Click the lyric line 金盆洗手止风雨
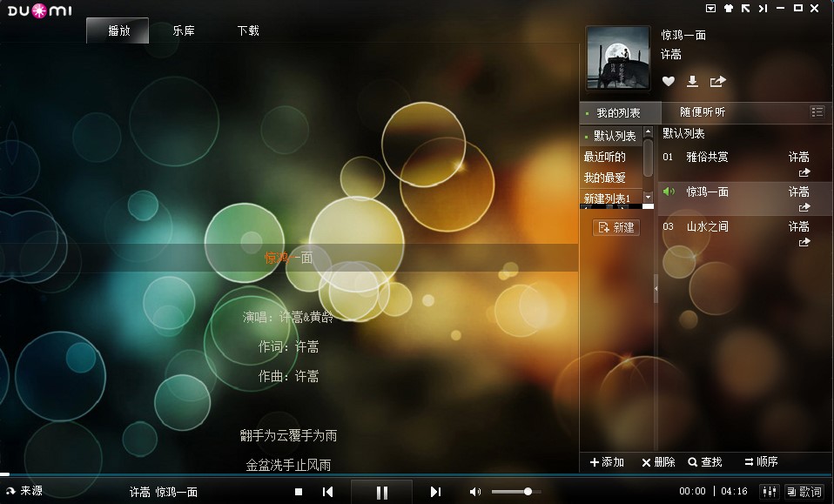The height and width of the screenshot is (504, 834). click(x=288, y=465)
